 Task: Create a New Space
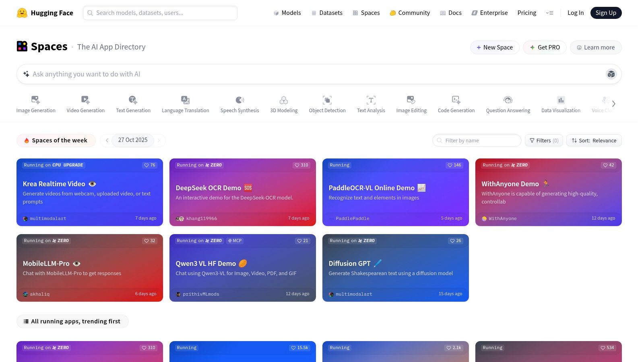pos(495,47)
